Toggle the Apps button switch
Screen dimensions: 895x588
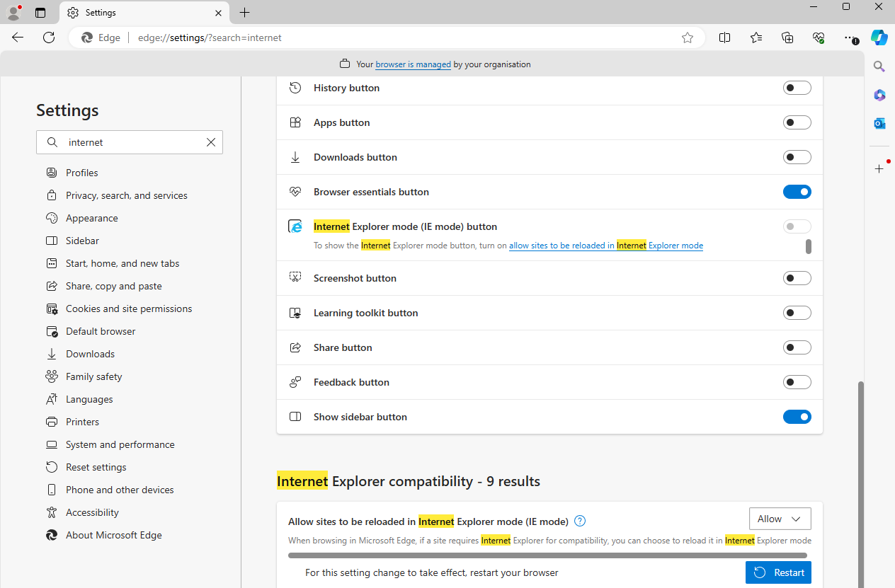pos(797,122)
